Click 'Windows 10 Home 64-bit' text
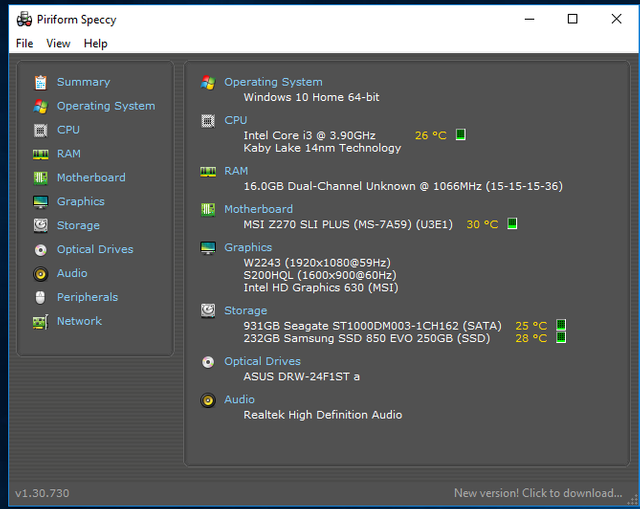 click(x=311, y=98)
